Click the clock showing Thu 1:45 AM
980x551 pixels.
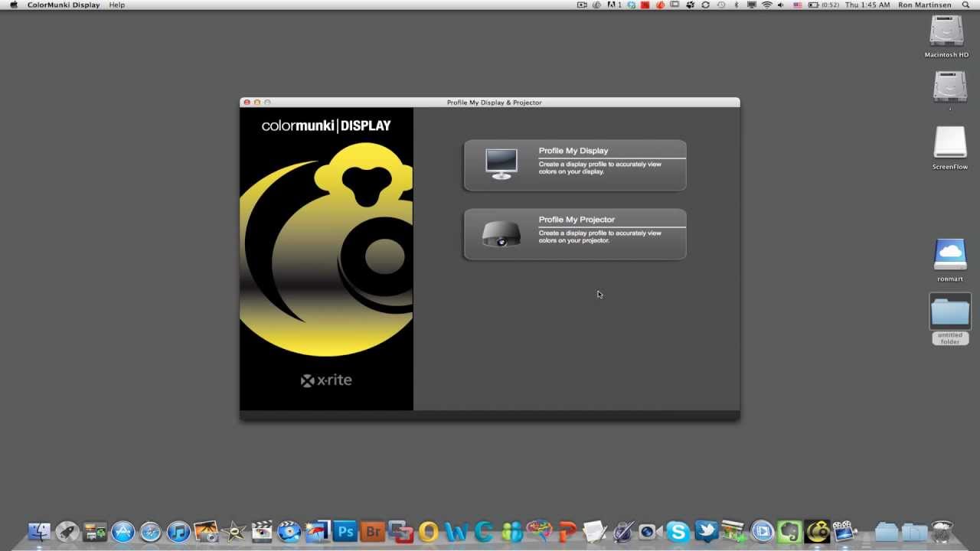click(867, 5)
